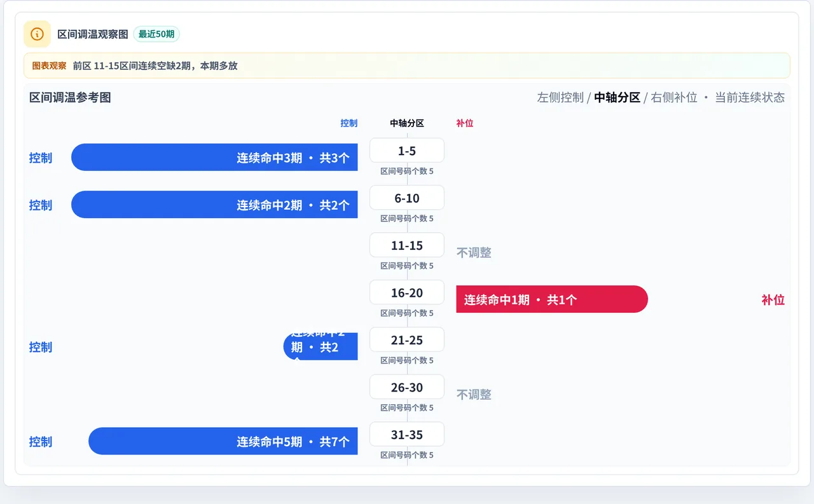Click blue bar 连续命中3期 · 共3个
Image resolution: width=814 pixels, height=504 pixels.
[214, 158]
